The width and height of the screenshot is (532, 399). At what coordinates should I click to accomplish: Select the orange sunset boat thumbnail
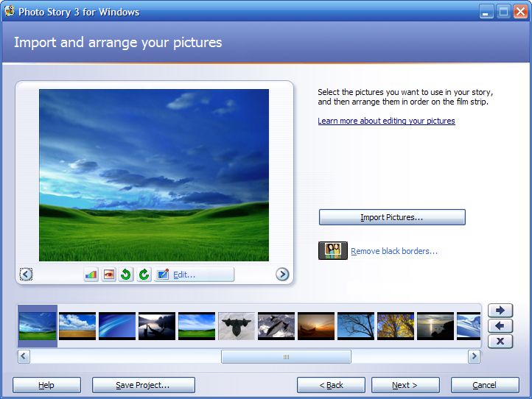point(316,326)
